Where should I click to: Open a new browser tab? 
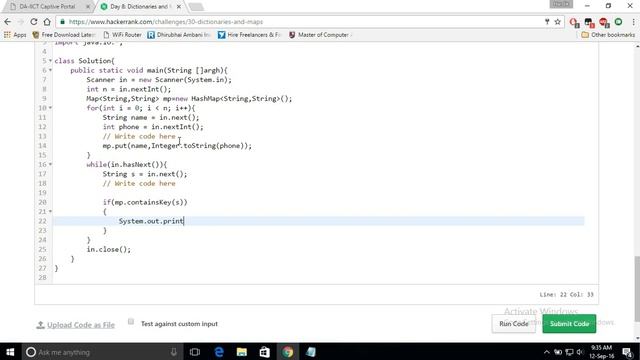196,7
